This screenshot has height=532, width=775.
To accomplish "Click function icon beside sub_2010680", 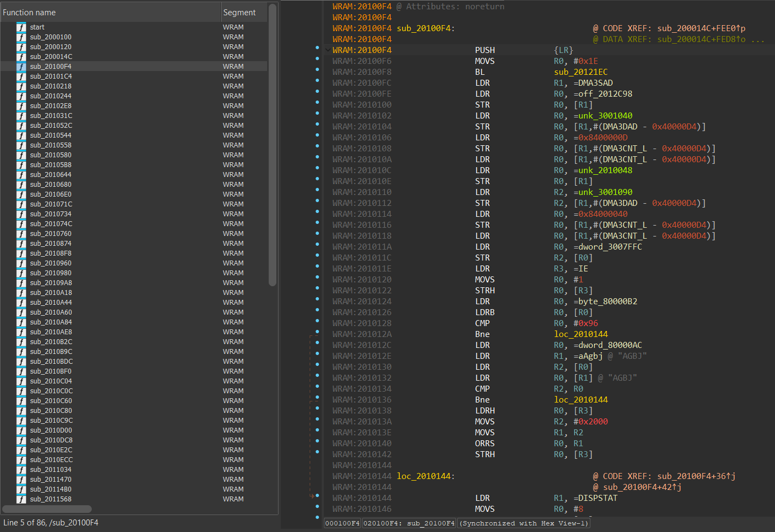I will pyautogui.click(x=21, y=185).
